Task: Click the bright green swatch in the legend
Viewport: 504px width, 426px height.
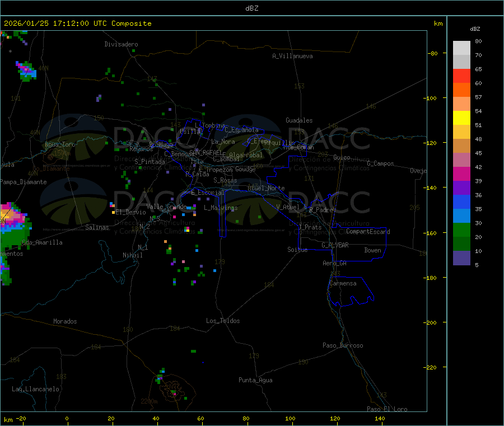Action: [461, 230]
